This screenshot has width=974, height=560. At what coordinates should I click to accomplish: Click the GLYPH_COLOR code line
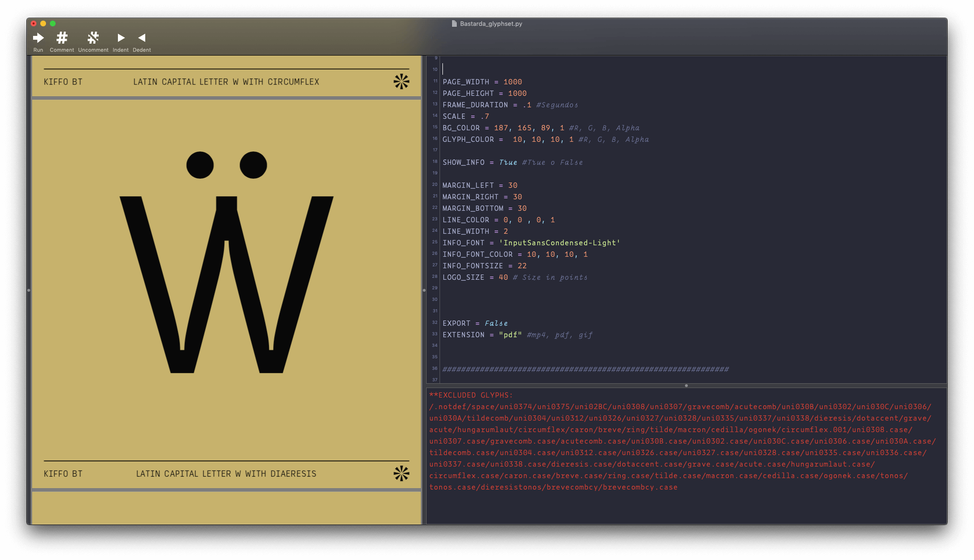(x=545, y=139)
